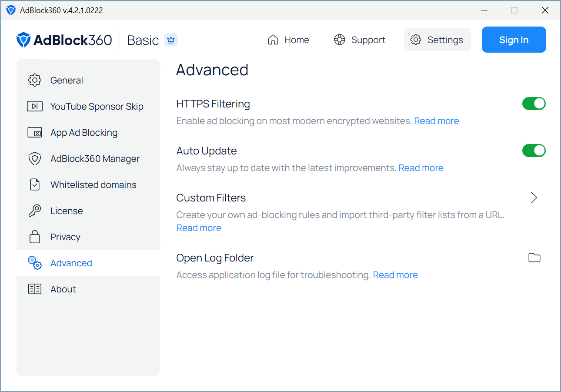This screenshot has width=561, height=392.
Task: Open Read more link for HTTPS Filtering
Action: coord(437,121)
